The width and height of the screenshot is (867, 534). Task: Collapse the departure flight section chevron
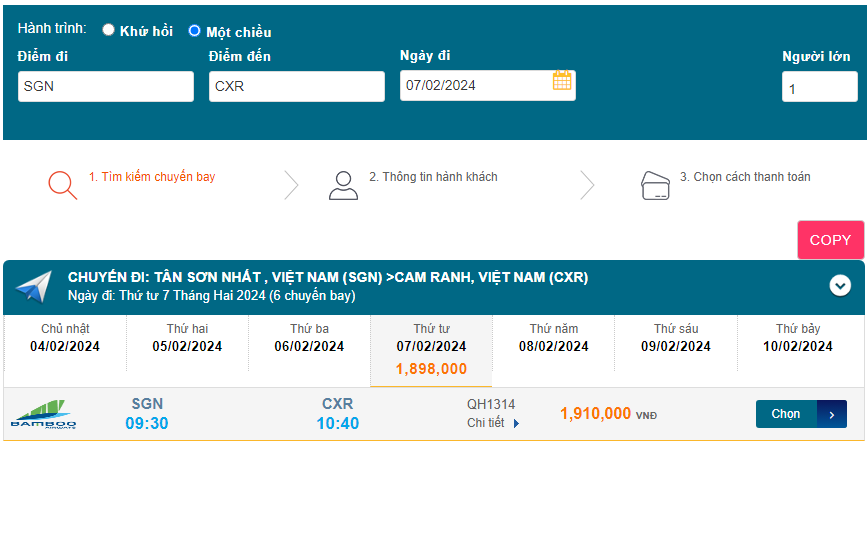(840, 285)
